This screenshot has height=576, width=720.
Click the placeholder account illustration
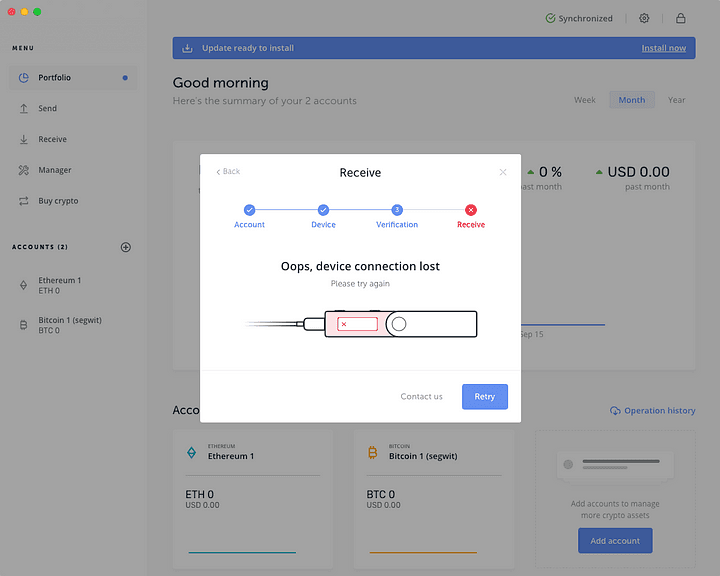click(x=615, y=466)
